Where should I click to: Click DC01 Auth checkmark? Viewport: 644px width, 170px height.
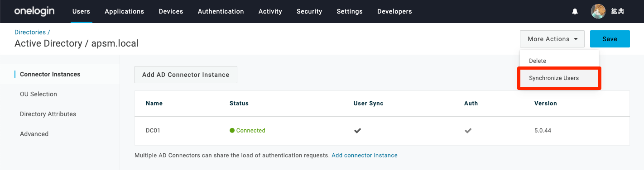point(468,131)
